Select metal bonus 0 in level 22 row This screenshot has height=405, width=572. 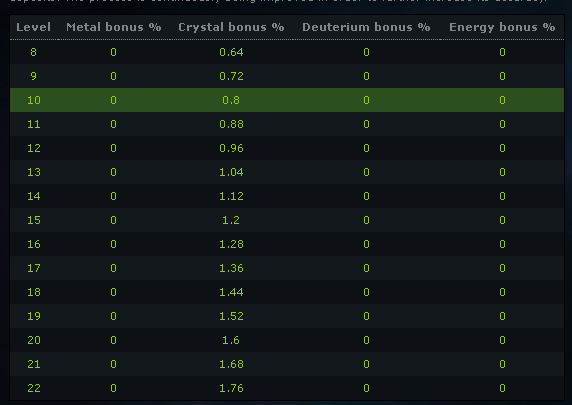point(113,388)
